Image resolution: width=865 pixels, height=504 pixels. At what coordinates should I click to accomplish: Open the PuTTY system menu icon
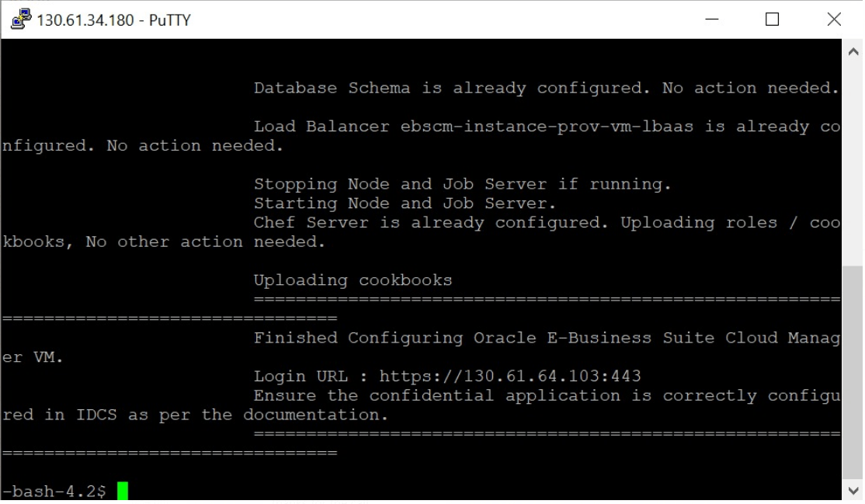tap(22, 19)
